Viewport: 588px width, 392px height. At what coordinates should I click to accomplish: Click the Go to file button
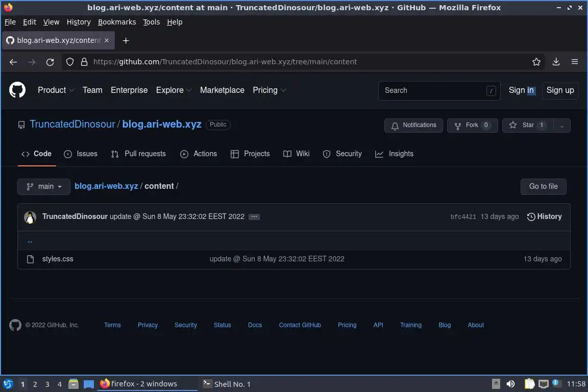click(544, 186)
